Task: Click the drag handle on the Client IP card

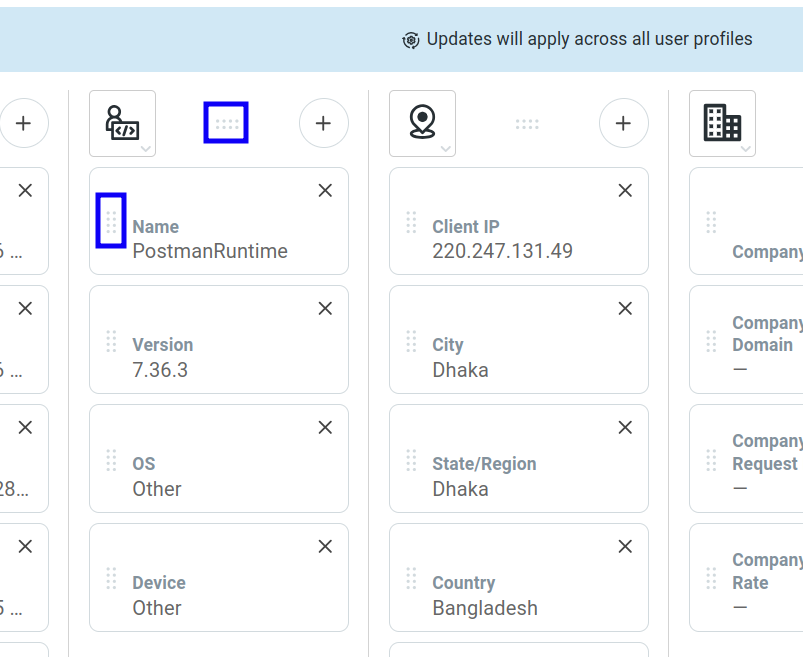Action: [410, 221]
